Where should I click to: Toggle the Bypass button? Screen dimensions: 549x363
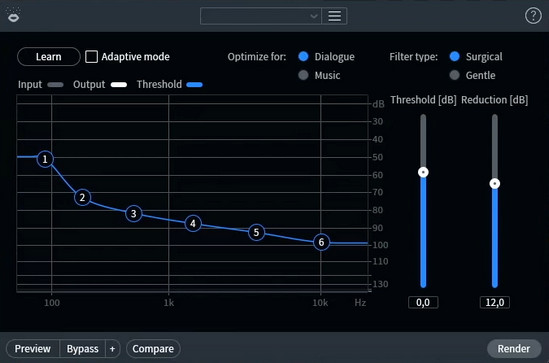(x=83, y=349)
